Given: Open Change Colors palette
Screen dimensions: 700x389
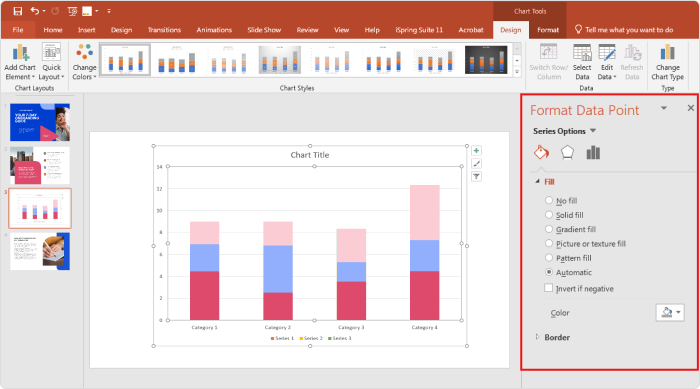Looking at the screenshot, I should pos(84,62).
